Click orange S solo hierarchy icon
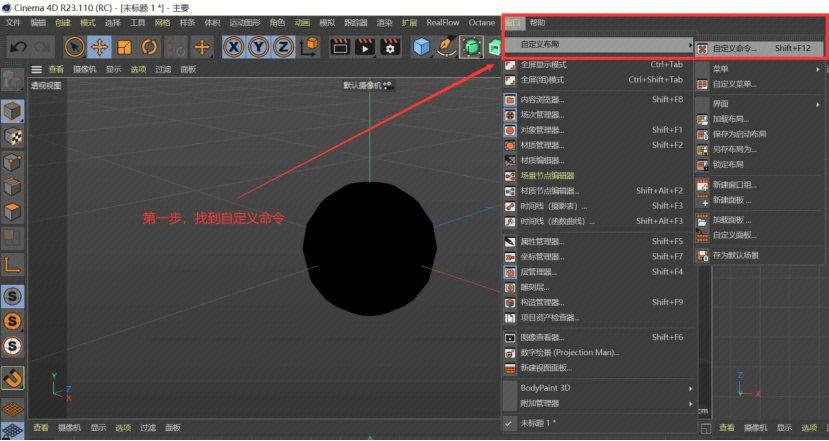 (12, 321)
